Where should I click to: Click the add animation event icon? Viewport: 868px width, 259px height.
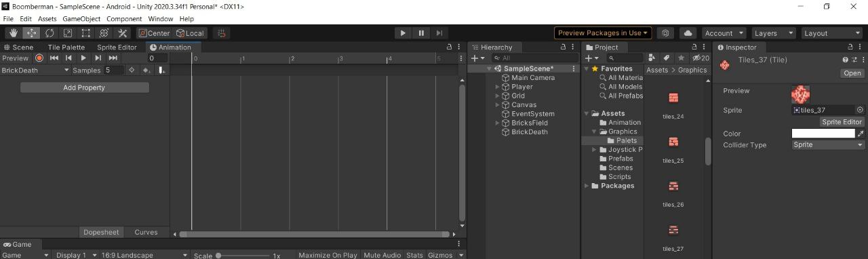pyautogui.click(x=161, y=70)
